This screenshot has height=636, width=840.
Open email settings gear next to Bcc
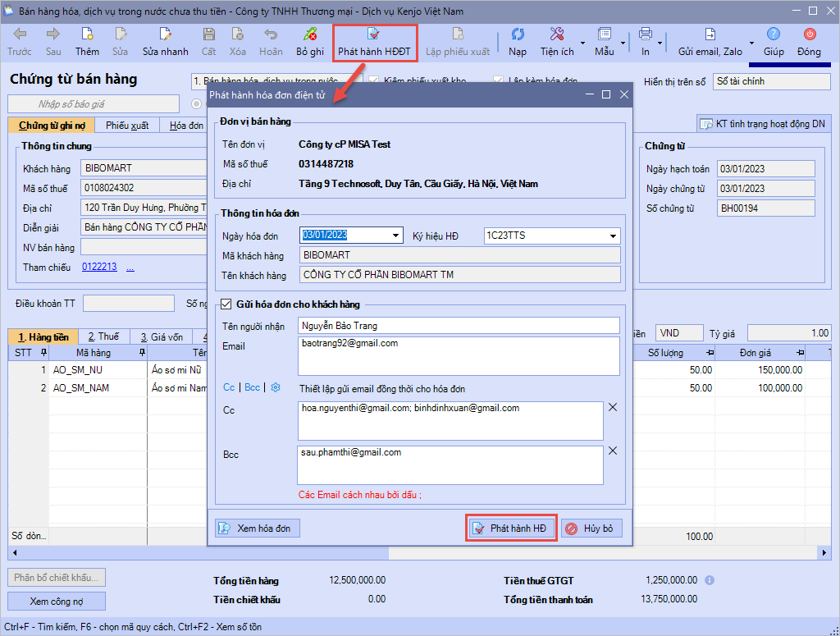[276, 387]
